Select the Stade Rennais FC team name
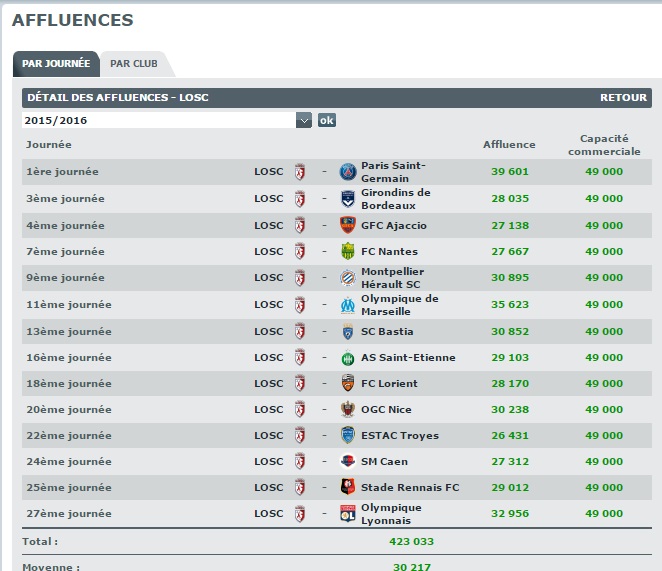662x571 pixels. click(x=410, y=487)
